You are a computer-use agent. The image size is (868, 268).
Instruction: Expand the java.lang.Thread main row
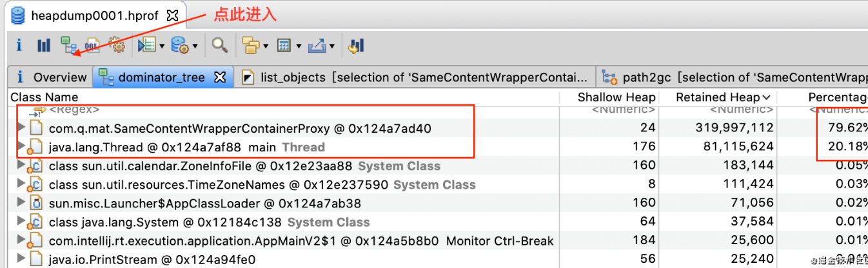[x=21, y=147]
